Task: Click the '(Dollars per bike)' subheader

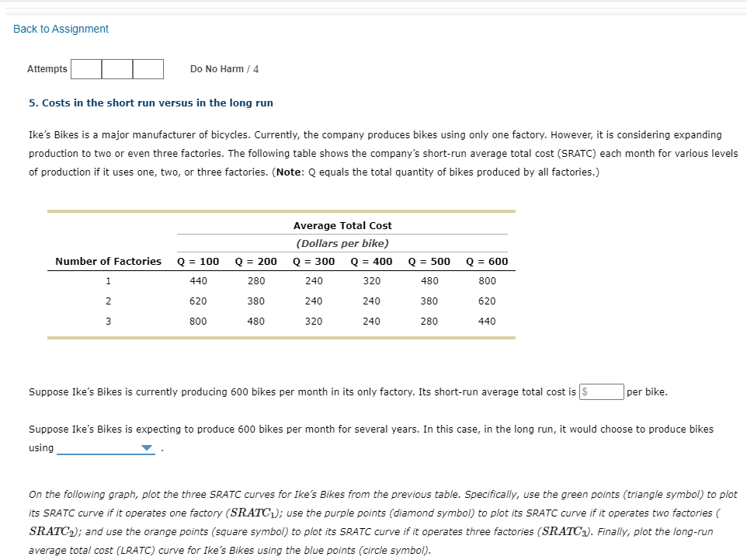Action: click(x=342, y=244)
